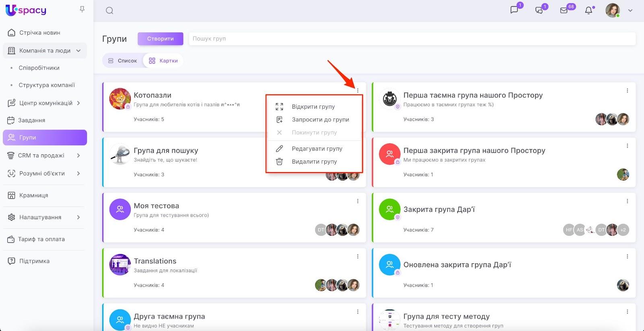This screenshot has height=331, width=644.
Task: Click the three-dot menu on Котопазли card
Action: tap(357, 90)
